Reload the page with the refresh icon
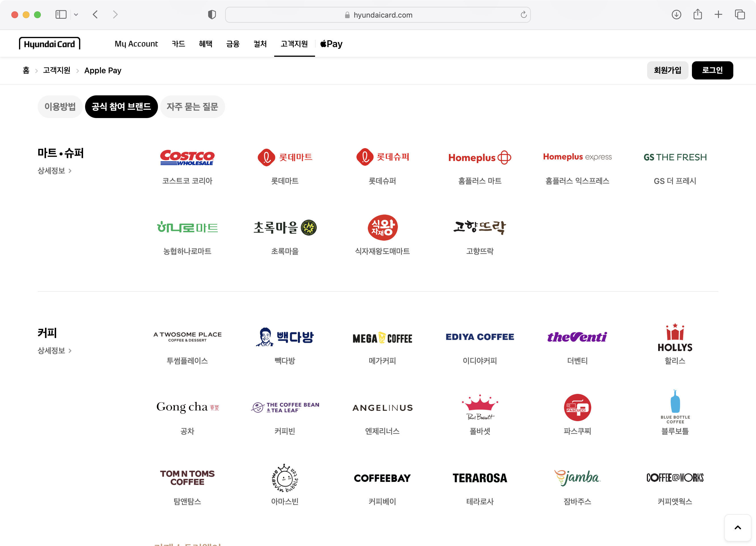 click(523, 15)
